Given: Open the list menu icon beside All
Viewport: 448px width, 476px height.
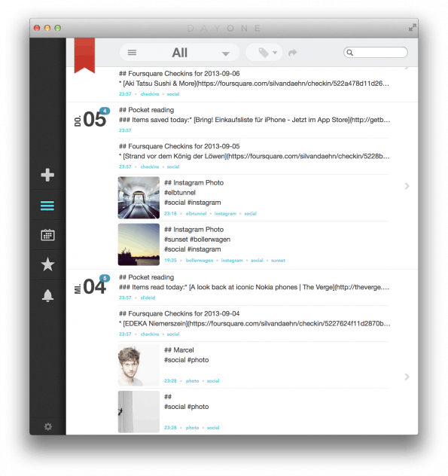Looking at the screenshot, I should 132,53.
